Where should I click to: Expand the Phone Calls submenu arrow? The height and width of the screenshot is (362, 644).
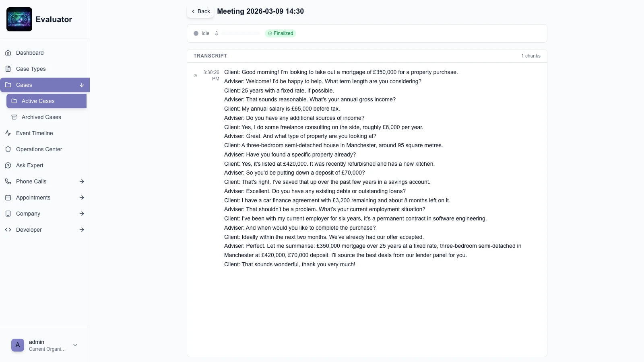pyautogui.click(x=82, y=181)
